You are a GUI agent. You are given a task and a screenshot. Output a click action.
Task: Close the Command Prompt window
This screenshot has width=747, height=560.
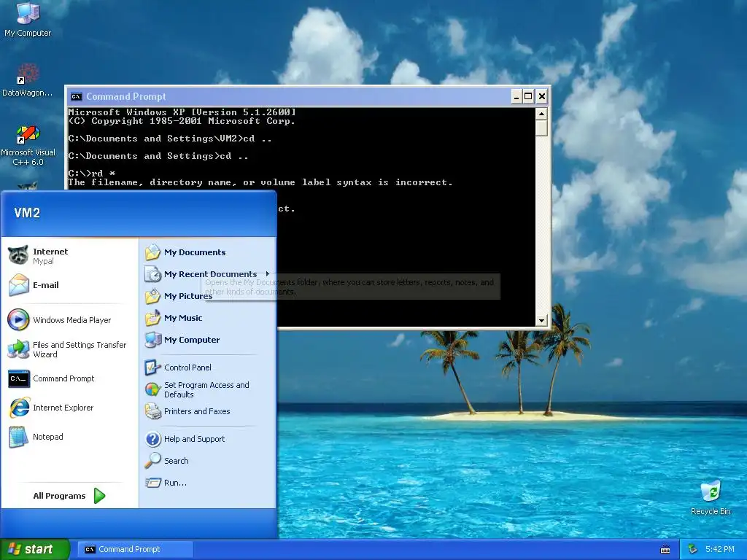click(x=542, y=97)
